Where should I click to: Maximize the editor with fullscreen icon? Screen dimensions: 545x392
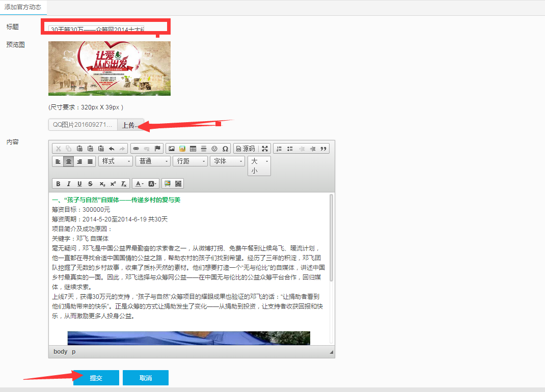coord(265,149)
